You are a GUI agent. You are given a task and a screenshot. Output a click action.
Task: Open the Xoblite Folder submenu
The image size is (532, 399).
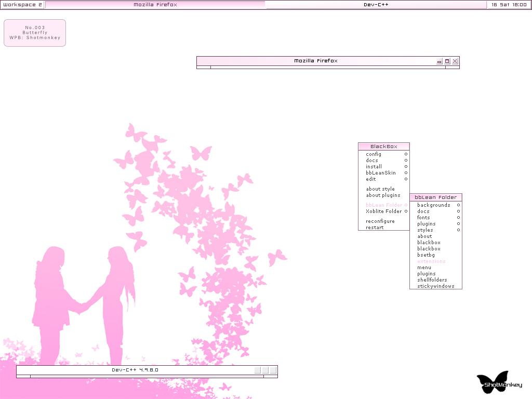(383, 211)
